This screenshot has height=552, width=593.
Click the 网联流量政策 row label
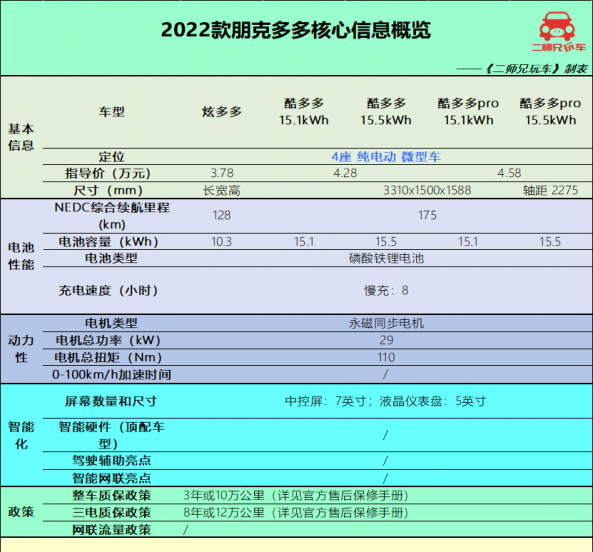[x=112, y=530]
